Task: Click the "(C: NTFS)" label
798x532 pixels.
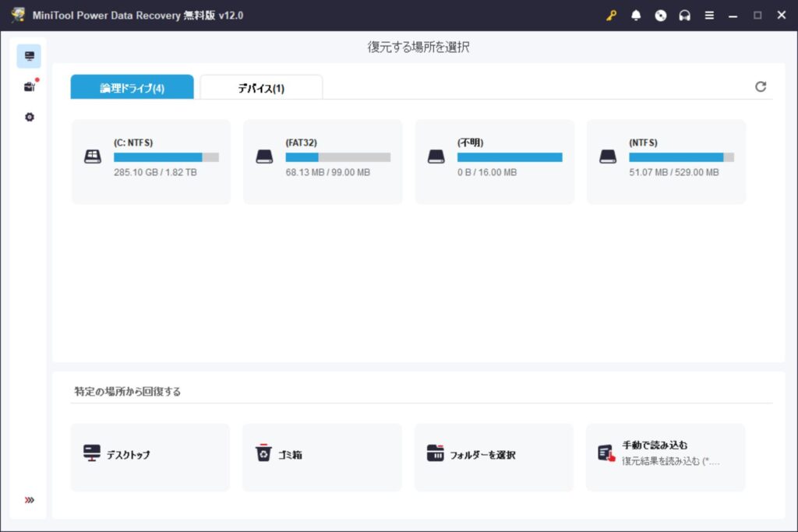Action: click(133, 143)
